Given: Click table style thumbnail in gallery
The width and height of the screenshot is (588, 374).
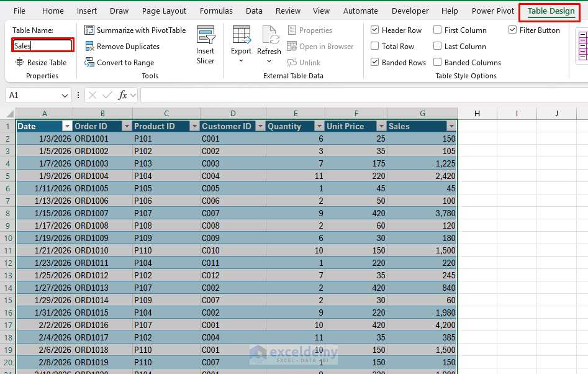Looking at the screenshot, I should point(583,46).
